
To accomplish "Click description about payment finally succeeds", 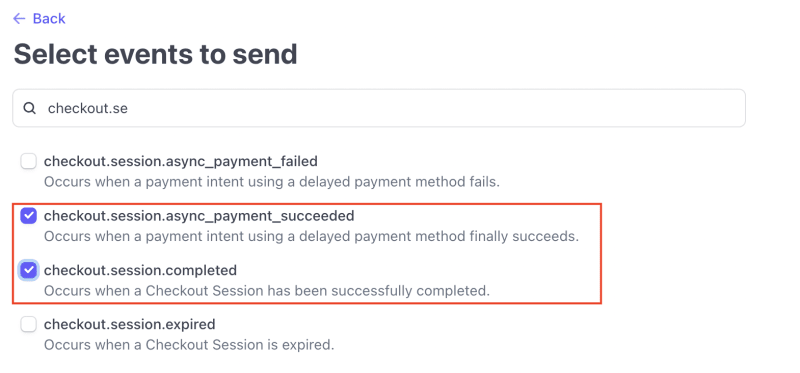I will (x=311, y=236).
